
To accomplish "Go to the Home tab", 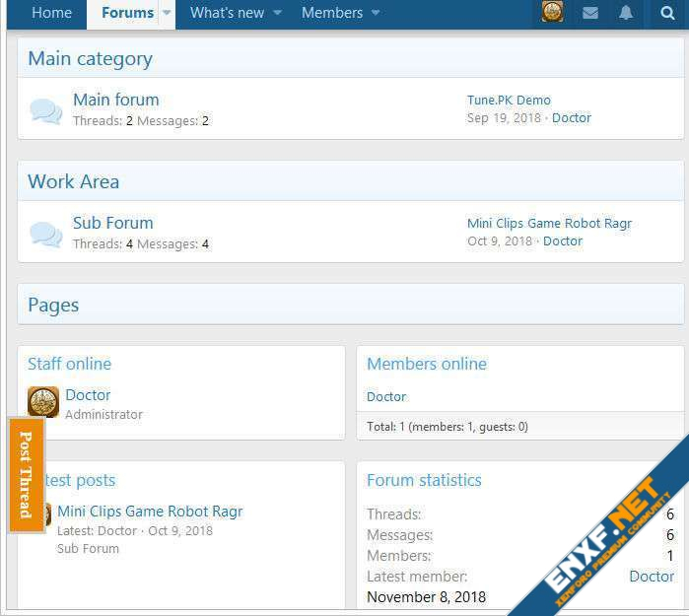I will (51, 13).
